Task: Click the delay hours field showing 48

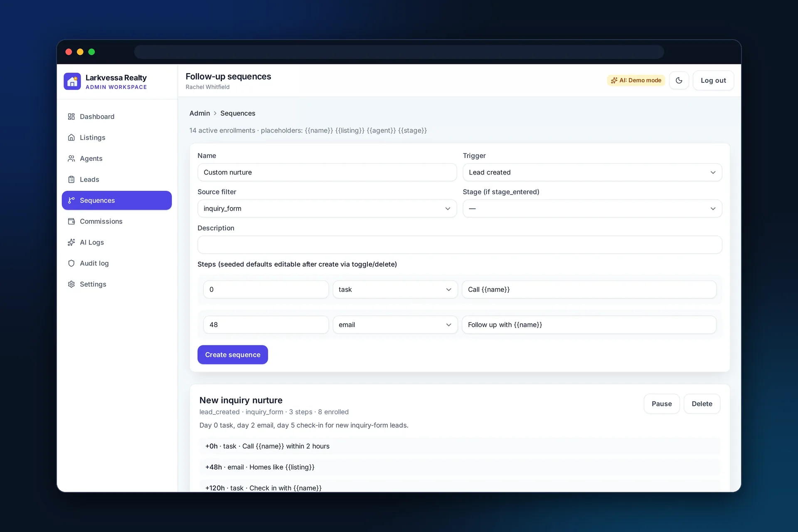Action: tap(266, 325)
